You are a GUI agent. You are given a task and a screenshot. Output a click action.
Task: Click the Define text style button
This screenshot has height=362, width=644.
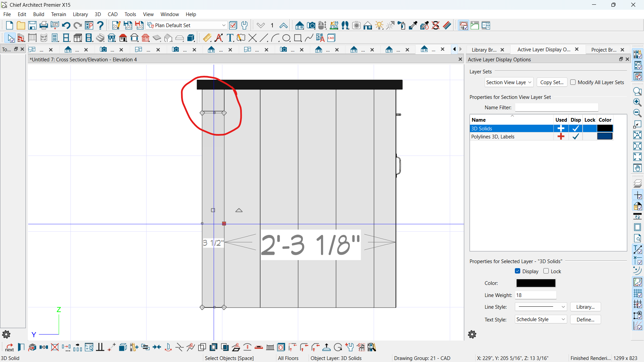(585, 319)
